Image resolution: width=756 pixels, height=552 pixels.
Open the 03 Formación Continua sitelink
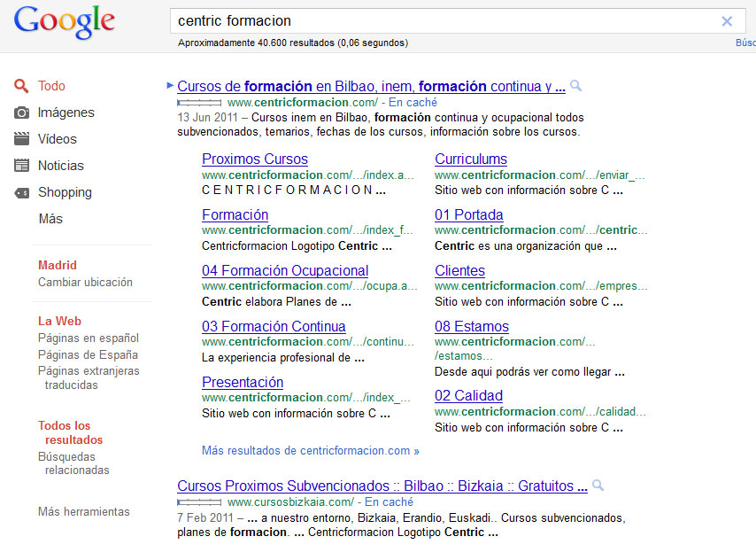coord(274,326)
